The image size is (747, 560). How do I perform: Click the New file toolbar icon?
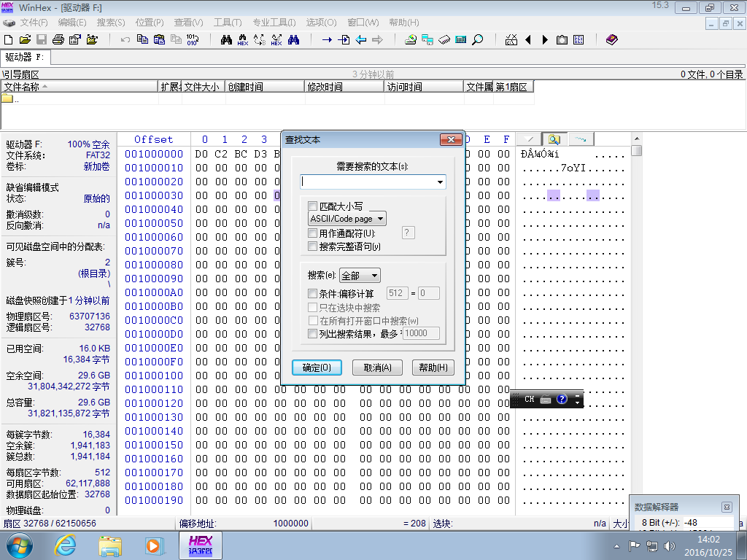(x=9, y=39)
